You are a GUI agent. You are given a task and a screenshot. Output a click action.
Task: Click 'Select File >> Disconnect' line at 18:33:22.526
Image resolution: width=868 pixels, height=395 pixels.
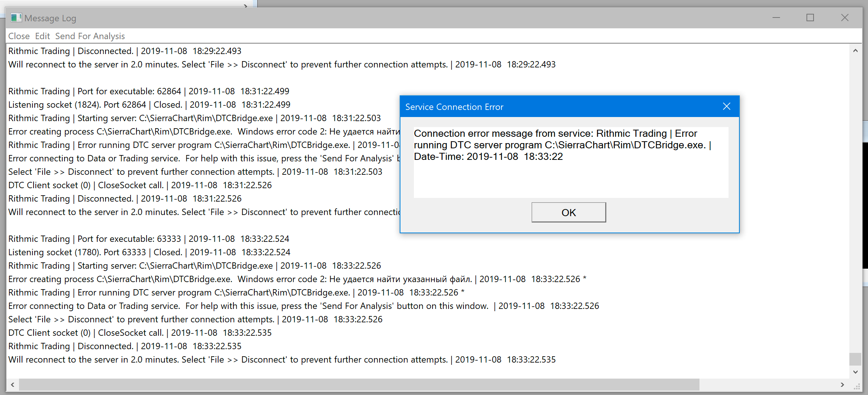[x=195, y=319]
